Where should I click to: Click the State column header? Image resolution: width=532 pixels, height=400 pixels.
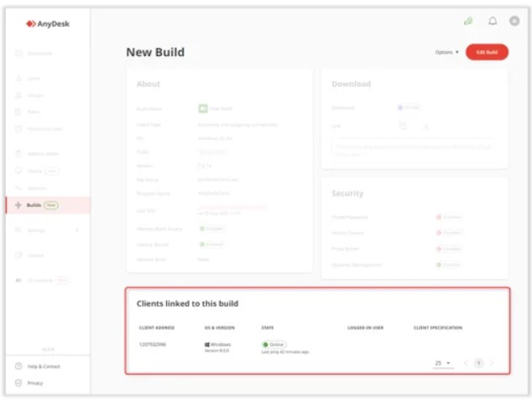[268, 328]
